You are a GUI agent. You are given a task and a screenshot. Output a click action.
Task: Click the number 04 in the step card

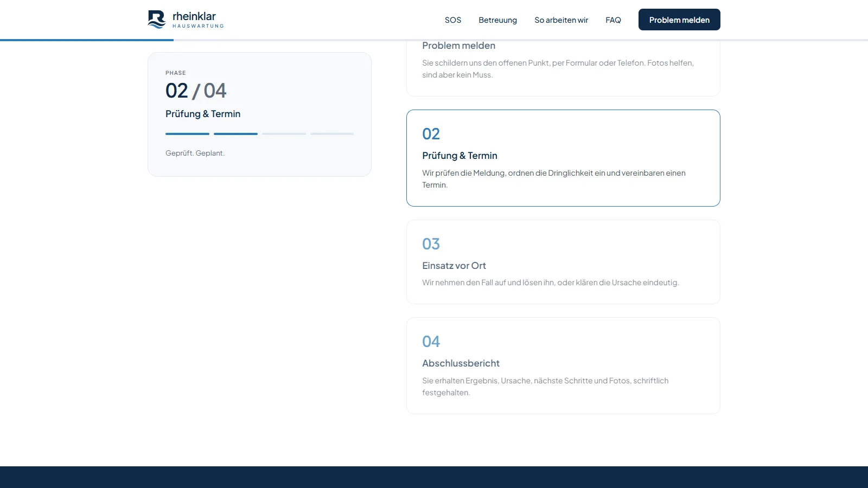click(x=431, y=342)
